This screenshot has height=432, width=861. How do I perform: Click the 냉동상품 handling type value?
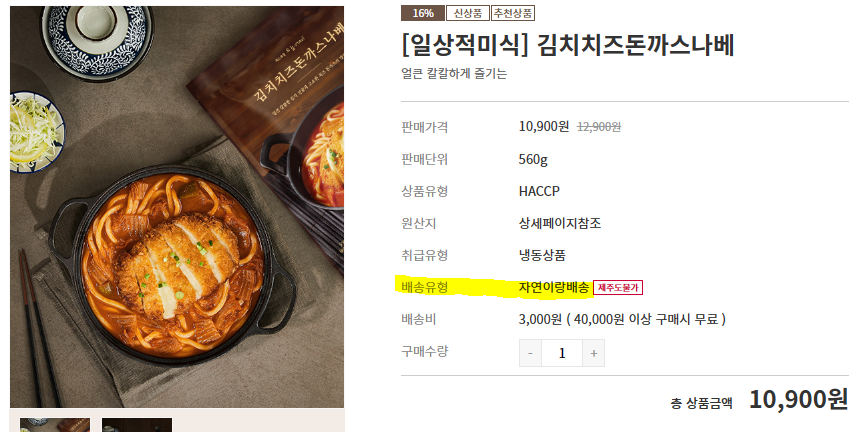(x=542, y=255)
